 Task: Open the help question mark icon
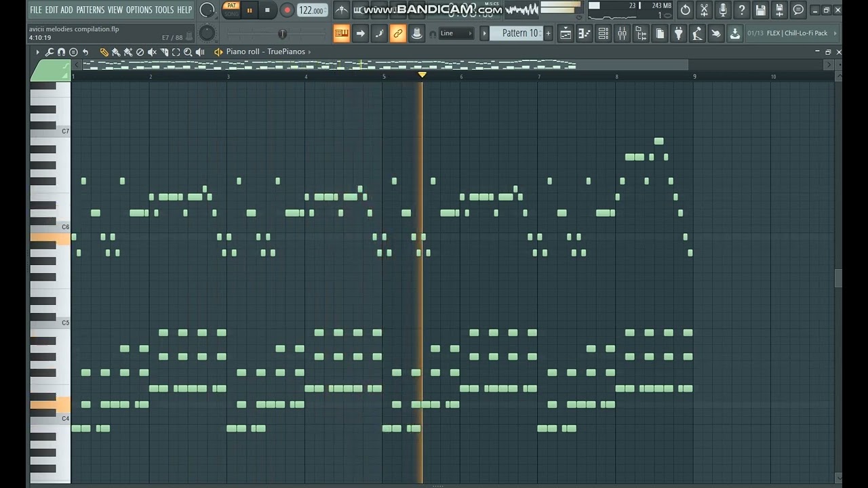pyautogui.click(x=742, y=9)
